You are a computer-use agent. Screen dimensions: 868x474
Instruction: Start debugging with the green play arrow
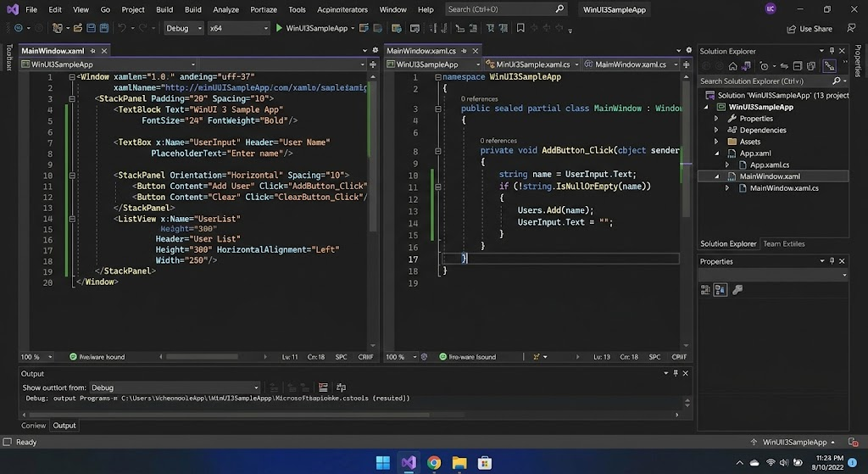pos(279,28)
